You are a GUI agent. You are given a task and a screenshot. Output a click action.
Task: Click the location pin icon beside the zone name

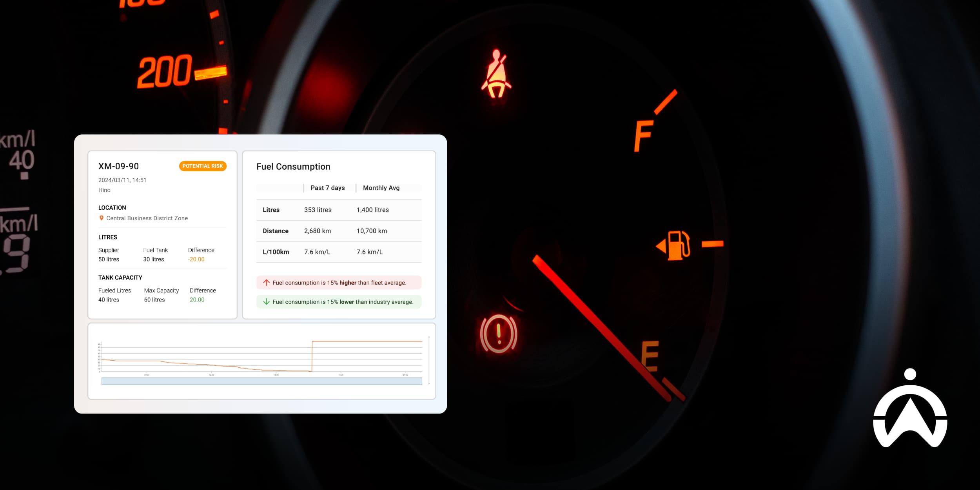pyautogui.click(x=101, y=218)
